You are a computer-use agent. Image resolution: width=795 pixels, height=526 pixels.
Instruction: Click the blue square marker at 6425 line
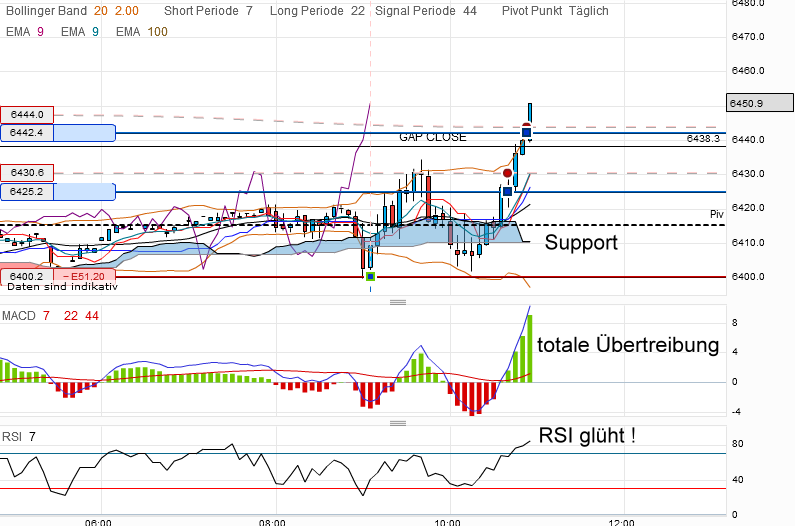[x=507, y=192]
